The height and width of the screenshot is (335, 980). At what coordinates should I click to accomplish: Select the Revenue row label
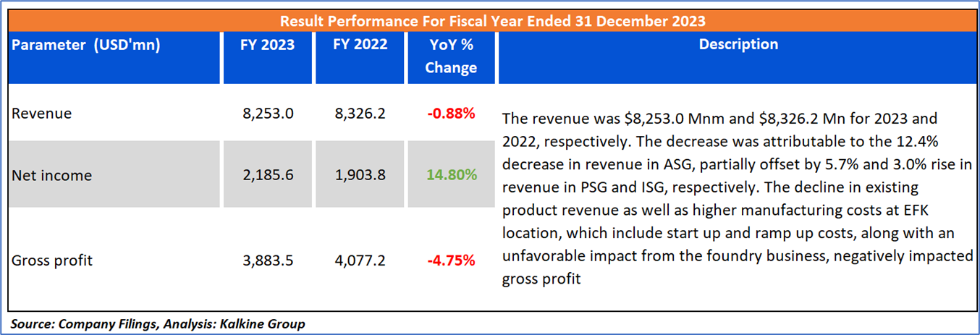[x=42, y=114]
